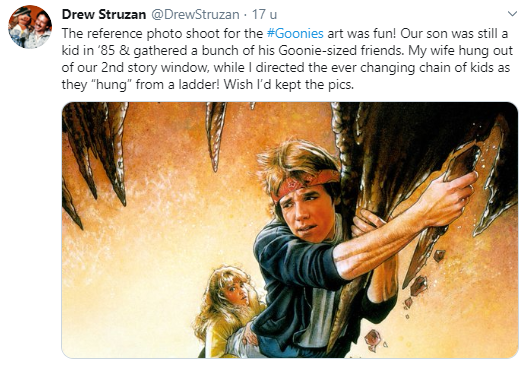Image resolution: width=528 pixels, height=367 pixels.
Task: Open Drew Struzan's profile avatar
Action: tap(30, 27)
